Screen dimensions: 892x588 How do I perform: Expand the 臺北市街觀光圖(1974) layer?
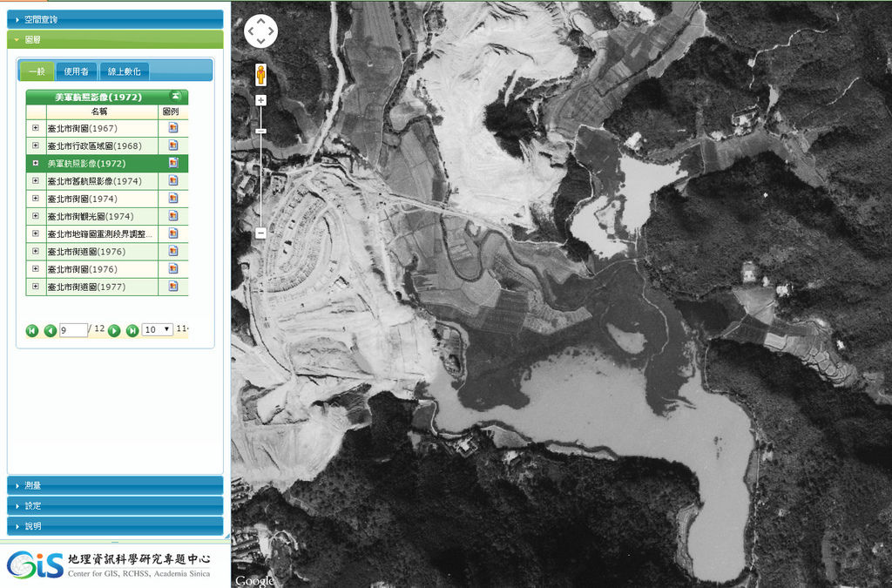[x=35, y=216]
